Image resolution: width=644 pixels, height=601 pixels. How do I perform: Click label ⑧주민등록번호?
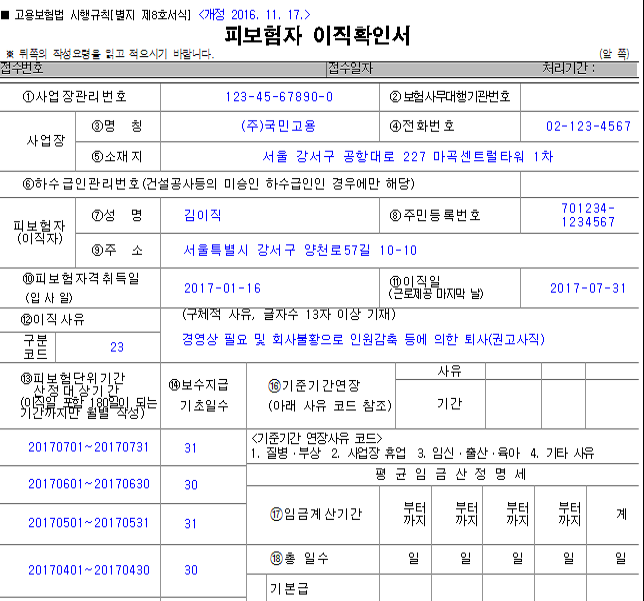click(x=435, y=215)
